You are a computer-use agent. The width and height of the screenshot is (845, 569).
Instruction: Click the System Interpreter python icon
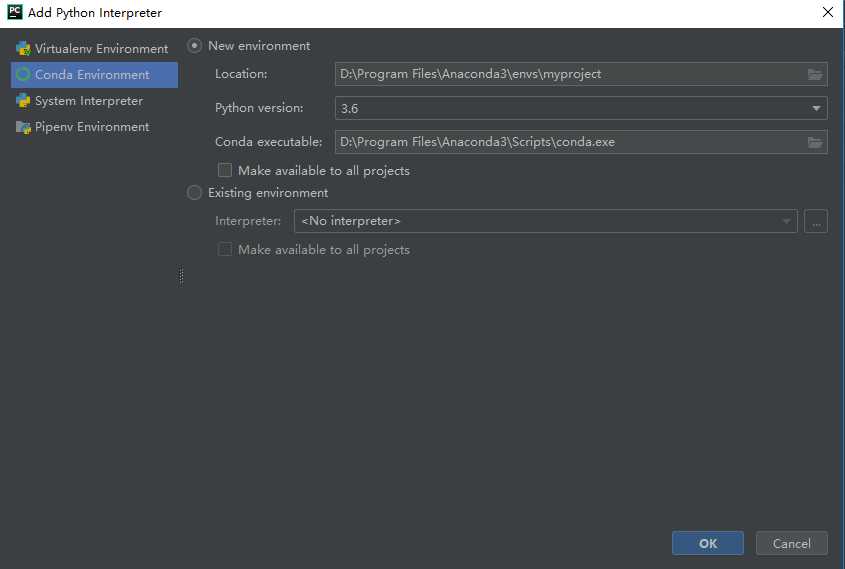click(x=23, y=100)
